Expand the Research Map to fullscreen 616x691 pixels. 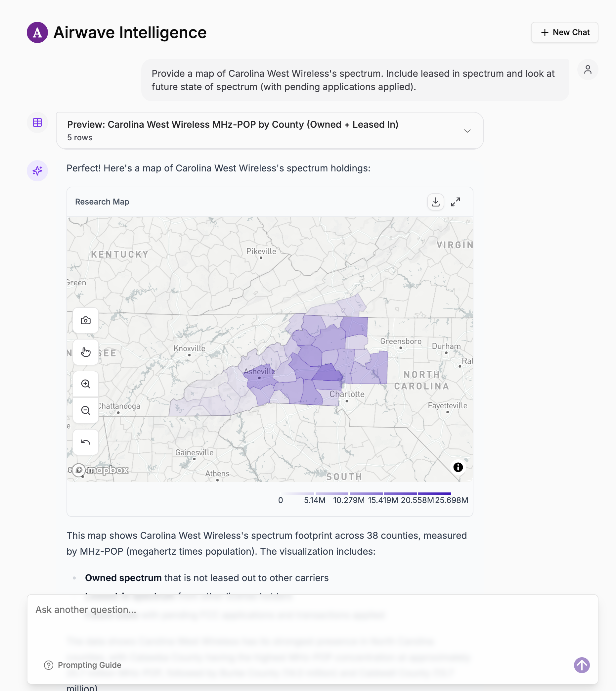pos(456,202)
